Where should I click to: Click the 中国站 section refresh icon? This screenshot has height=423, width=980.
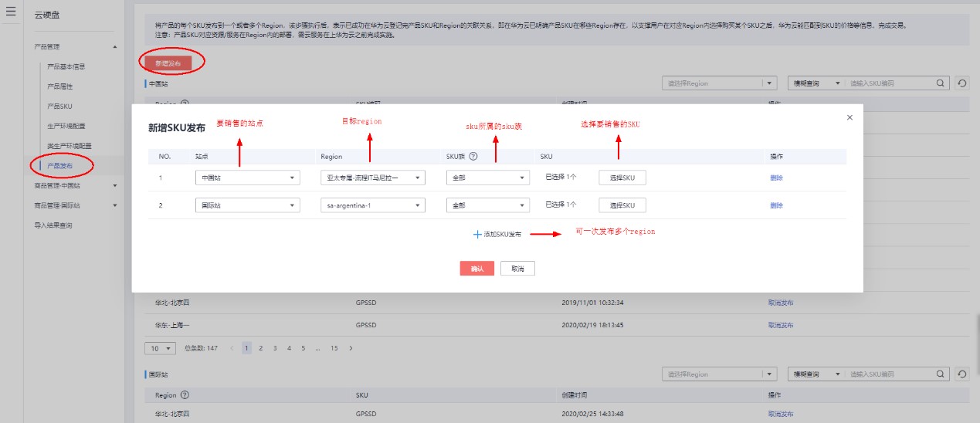(961, 83)
